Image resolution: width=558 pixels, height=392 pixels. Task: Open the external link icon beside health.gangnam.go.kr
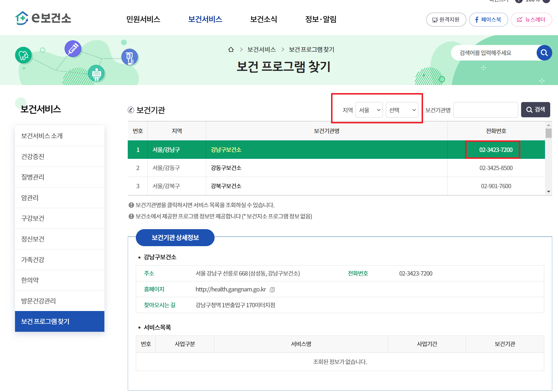pos(272,289)
